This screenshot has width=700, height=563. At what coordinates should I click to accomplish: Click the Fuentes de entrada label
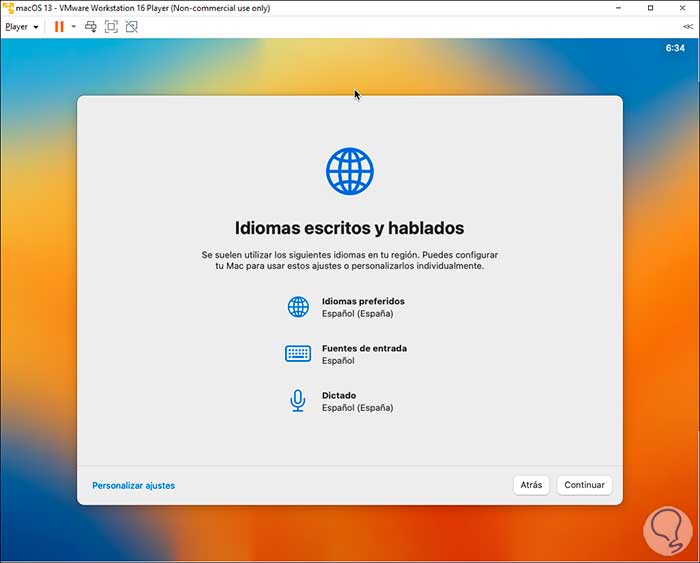[x=364, y=348]
